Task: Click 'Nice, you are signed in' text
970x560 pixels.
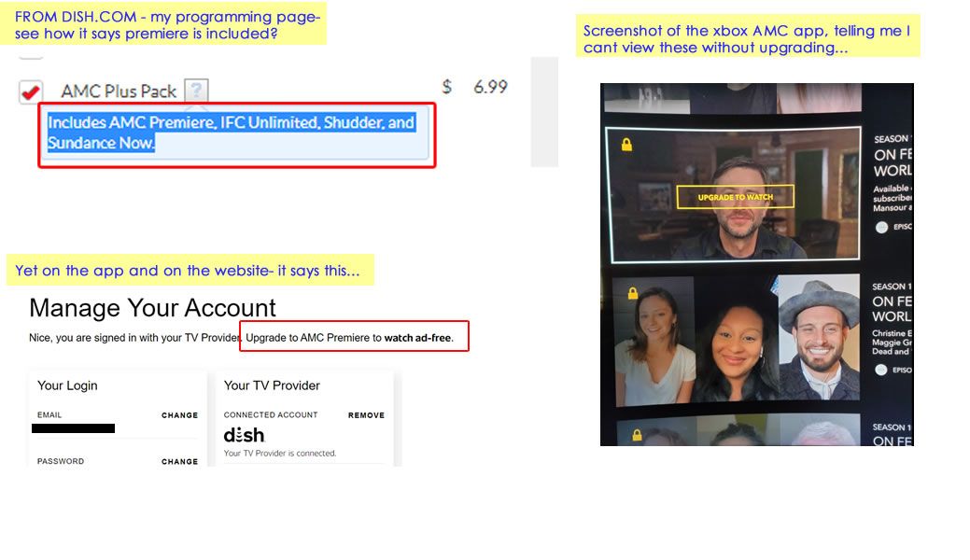Action: [x=134, y=338]
